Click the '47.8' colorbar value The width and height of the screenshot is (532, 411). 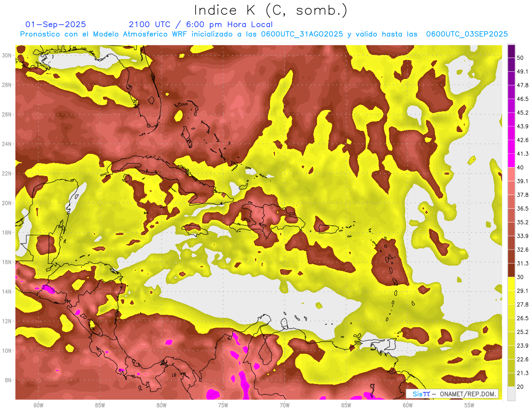[522, 85]
